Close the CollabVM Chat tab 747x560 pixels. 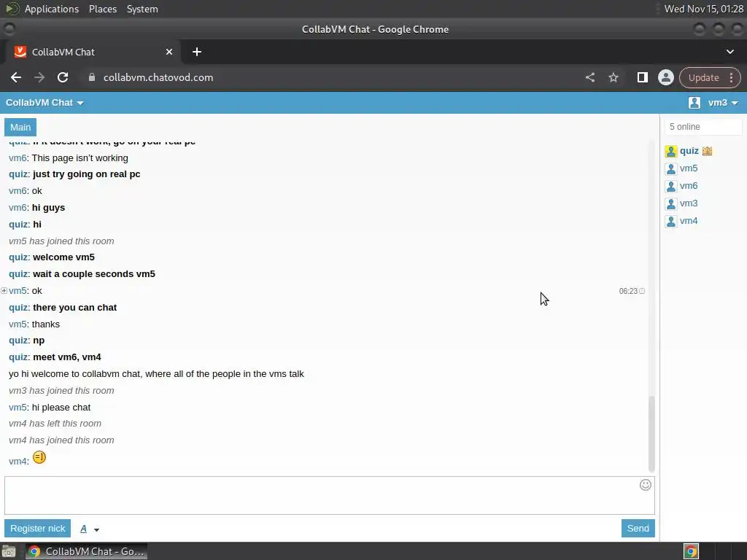coord(169,52)
